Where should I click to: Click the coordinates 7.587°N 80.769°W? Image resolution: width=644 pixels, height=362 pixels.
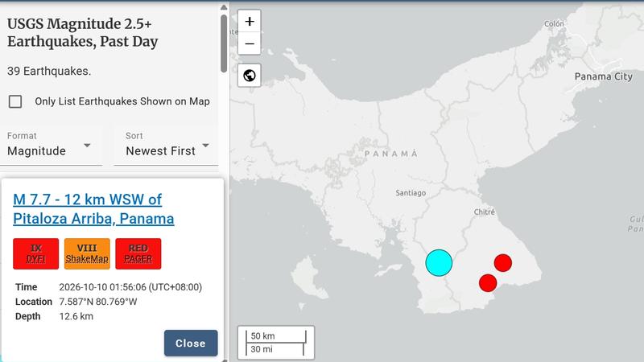click(x=98, y=302)
